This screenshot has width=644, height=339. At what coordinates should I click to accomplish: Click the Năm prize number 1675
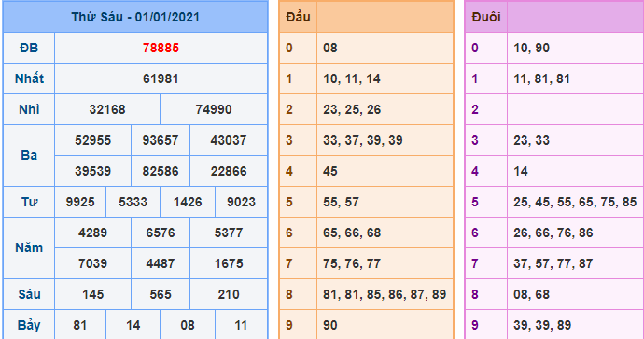pyautogui.click(x=229, y=263)
